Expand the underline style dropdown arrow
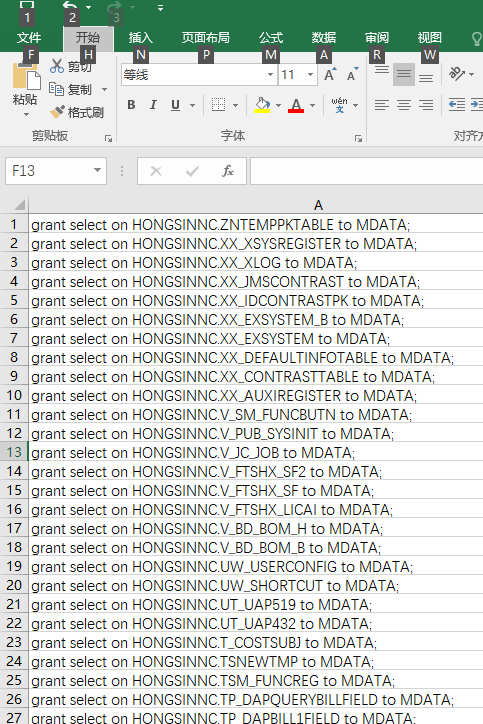Screen dimensions: 483x724 193,105
